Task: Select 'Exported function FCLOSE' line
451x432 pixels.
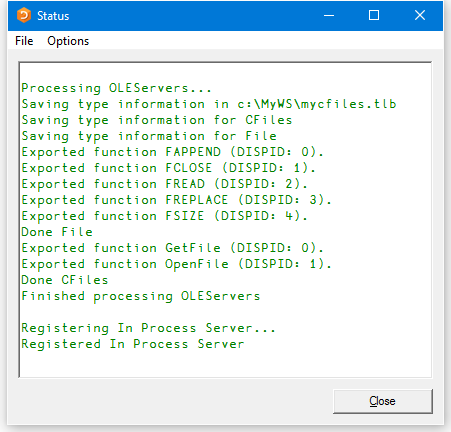Action: click(x=168, y=168)
